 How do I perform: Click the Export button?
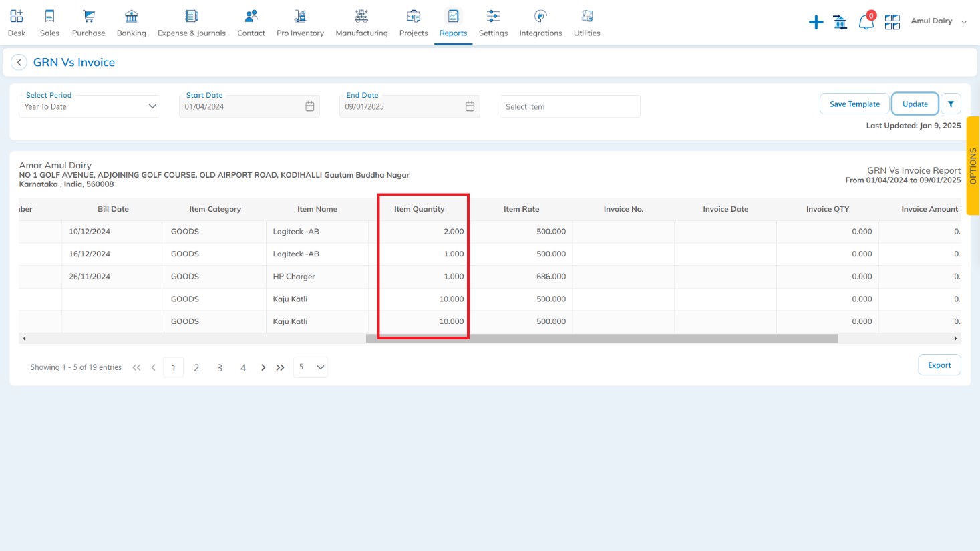939,365
